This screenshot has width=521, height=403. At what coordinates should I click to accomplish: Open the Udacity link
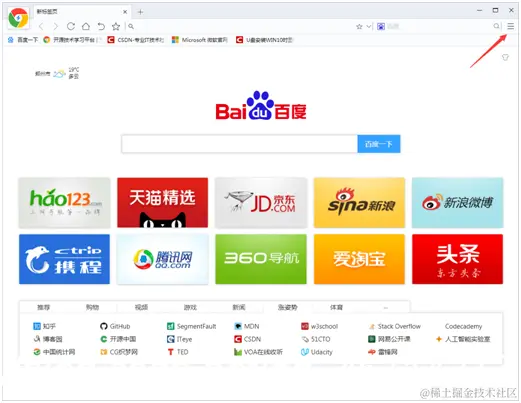click(317, 352)
